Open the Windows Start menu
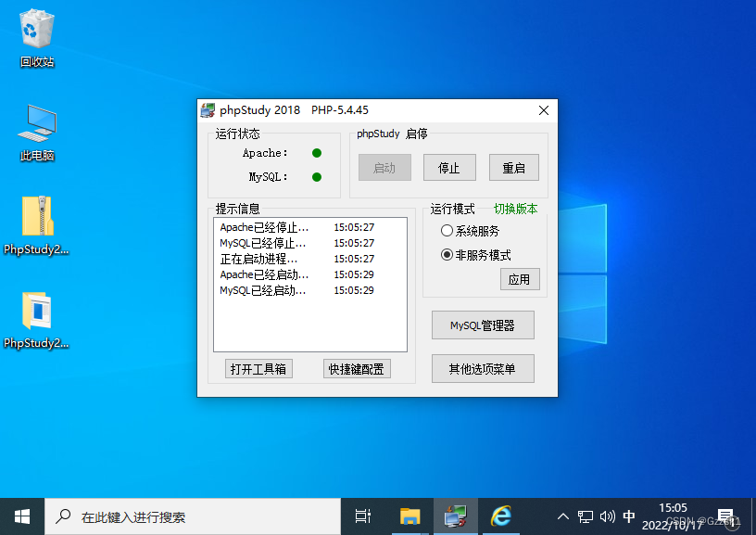 click(22, 516)
